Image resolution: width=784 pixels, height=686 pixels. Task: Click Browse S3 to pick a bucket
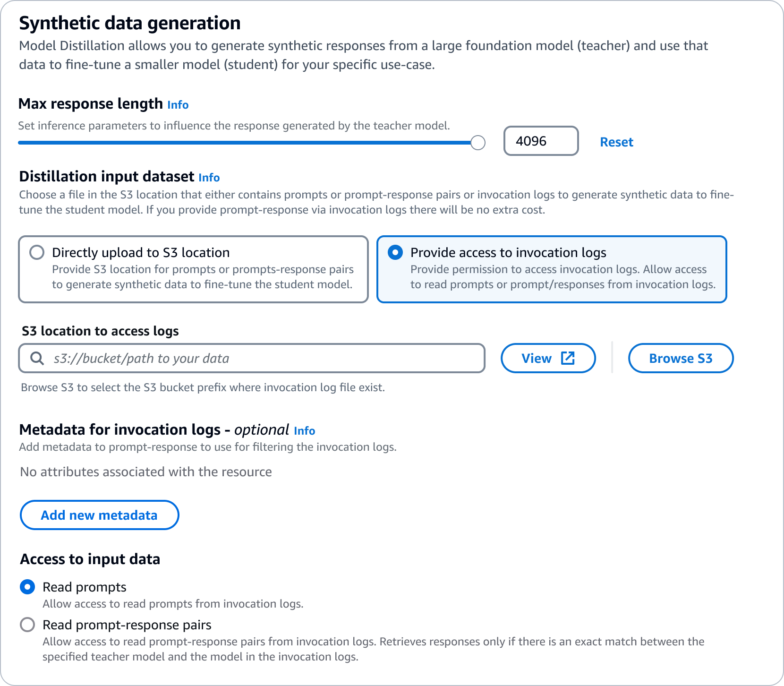click(681, 358)
